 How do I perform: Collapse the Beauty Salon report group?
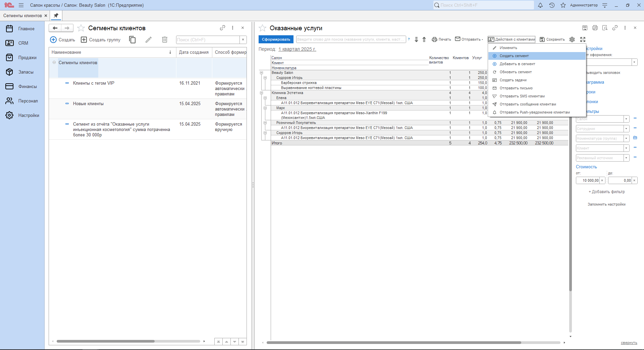(x=261, y=73)
